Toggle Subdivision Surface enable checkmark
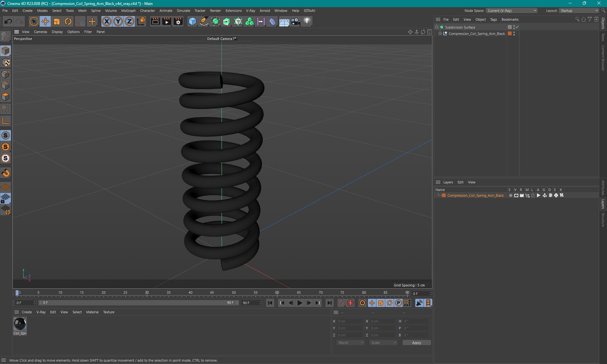 point(517,27)
